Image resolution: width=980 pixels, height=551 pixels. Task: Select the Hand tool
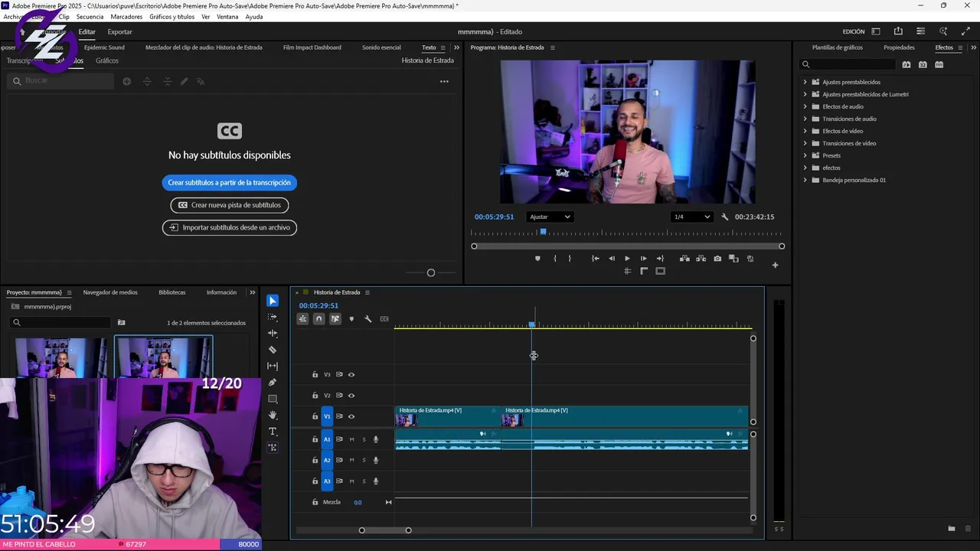click(x=273, y=416)
